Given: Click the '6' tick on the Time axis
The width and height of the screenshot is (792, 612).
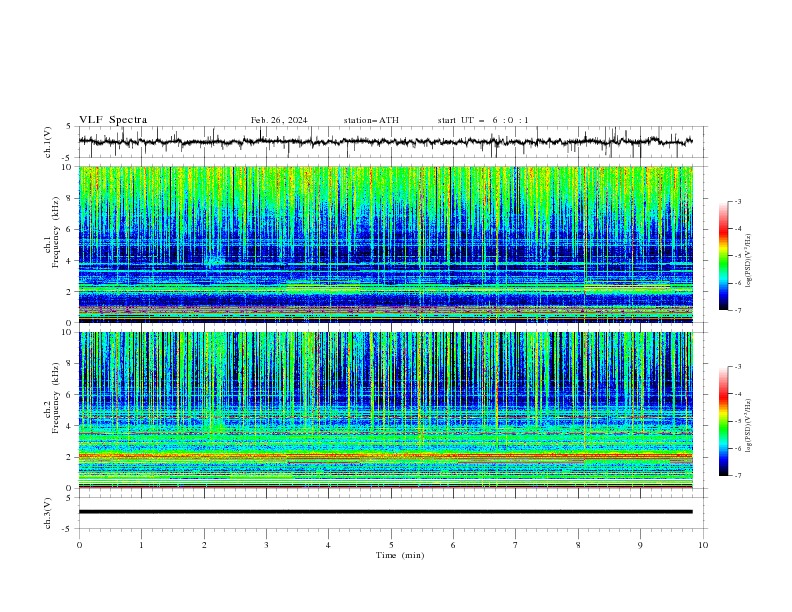Looking at the screenshot, I should (453, 545).
